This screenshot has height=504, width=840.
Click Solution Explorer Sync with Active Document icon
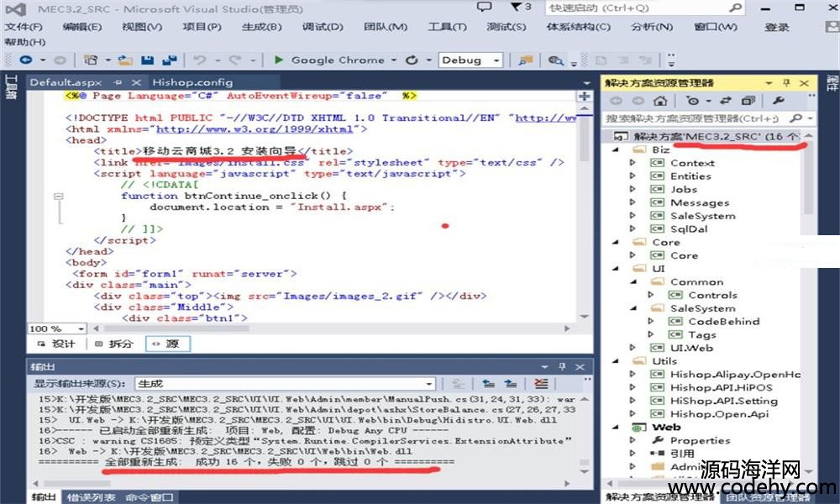726,100
